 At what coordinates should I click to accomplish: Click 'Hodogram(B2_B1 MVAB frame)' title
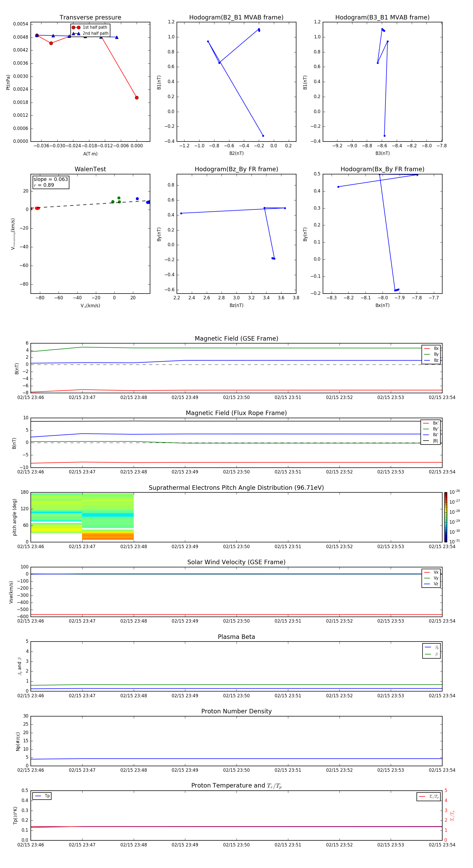click(x=236, y=18)
